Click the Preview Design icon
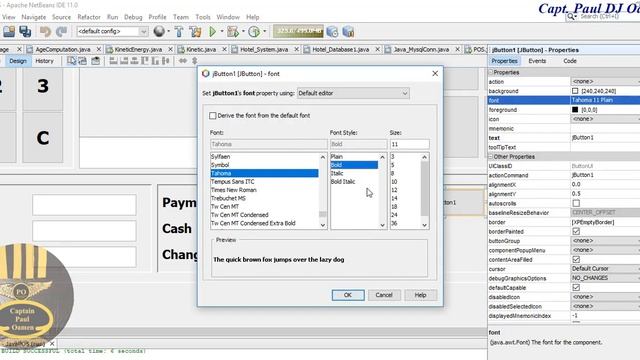This screenshot has width=640, height=360. 96,61
